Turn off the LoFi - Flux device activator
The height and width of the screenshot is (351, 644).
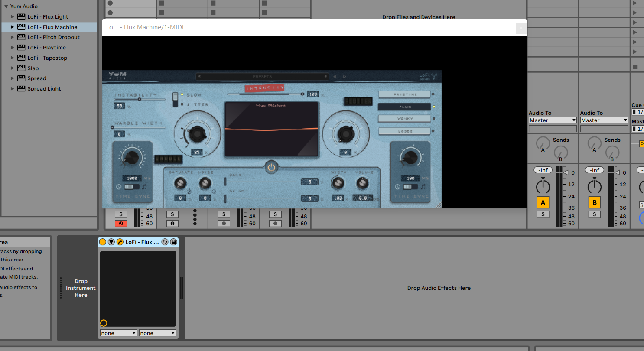(x=103, y=242)
